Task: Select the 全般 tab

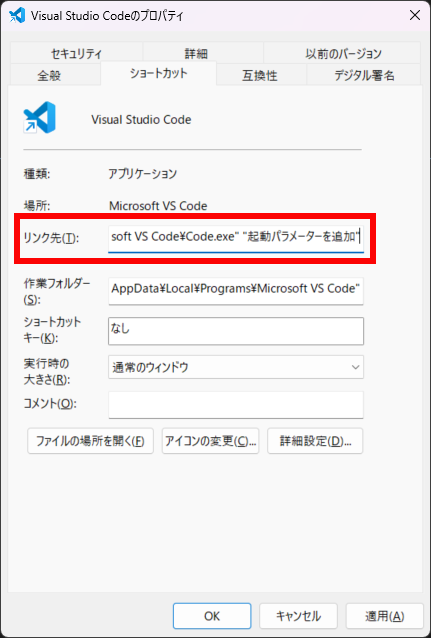Action: [55, 75]
